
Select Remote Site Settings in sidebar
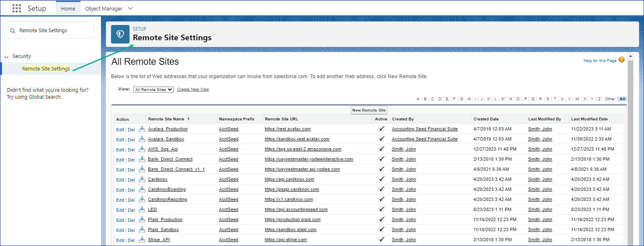click(x=46, y=69)
